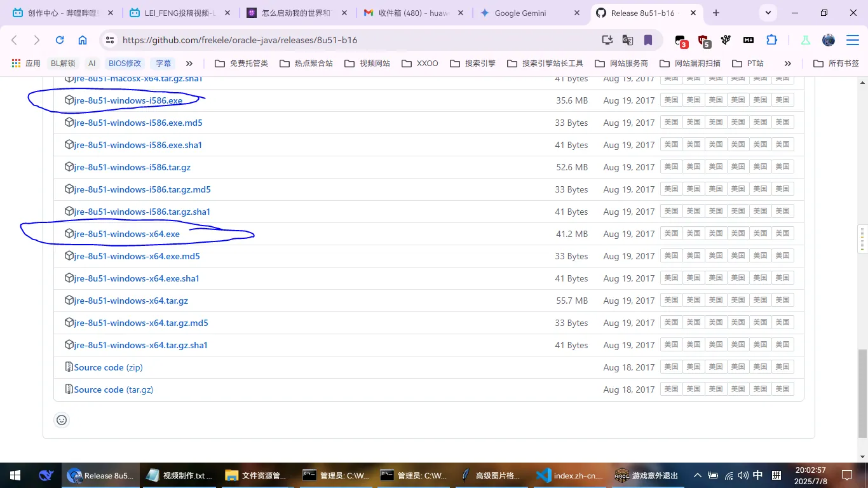Download jre-8u51-windows-i586.exe

(128, 100)
